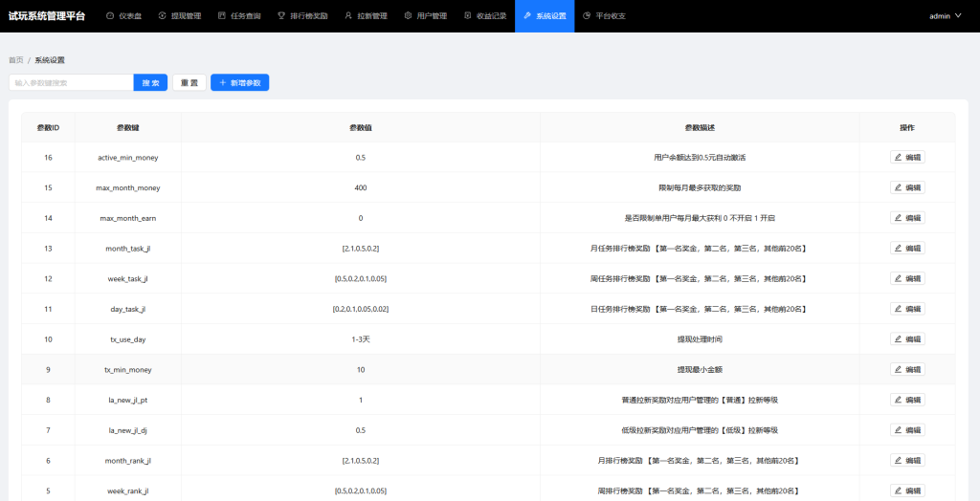Click the 排行榜奖励 trophy icon

(x=280, y=16)
